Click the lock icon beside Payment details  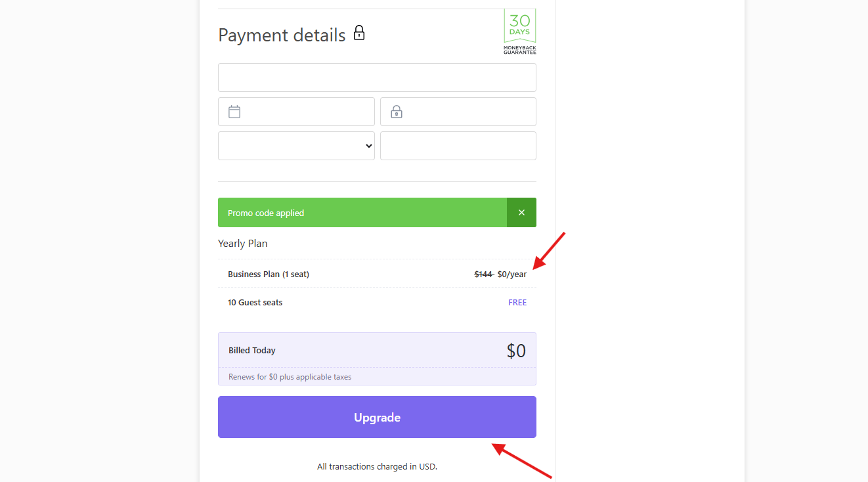(358, 32)
